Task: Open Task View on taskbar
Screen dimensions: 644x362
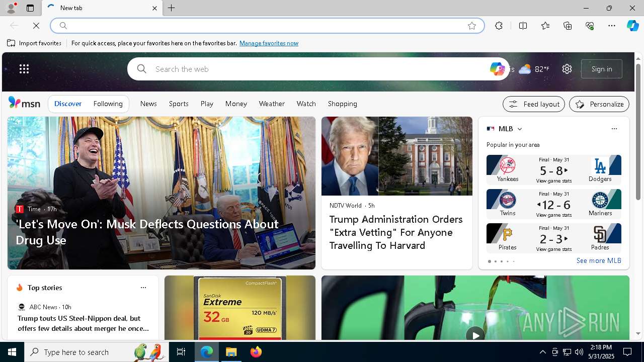Action: pos(181,352)
